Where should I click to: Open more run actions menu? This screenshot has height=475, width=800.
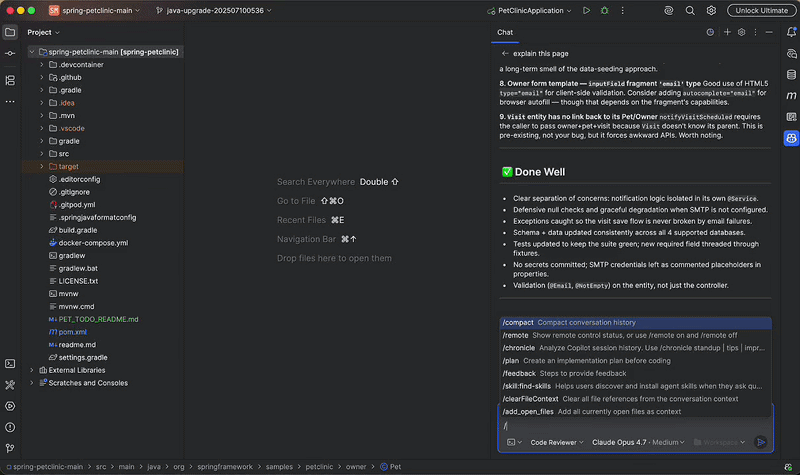pos(622,10)
